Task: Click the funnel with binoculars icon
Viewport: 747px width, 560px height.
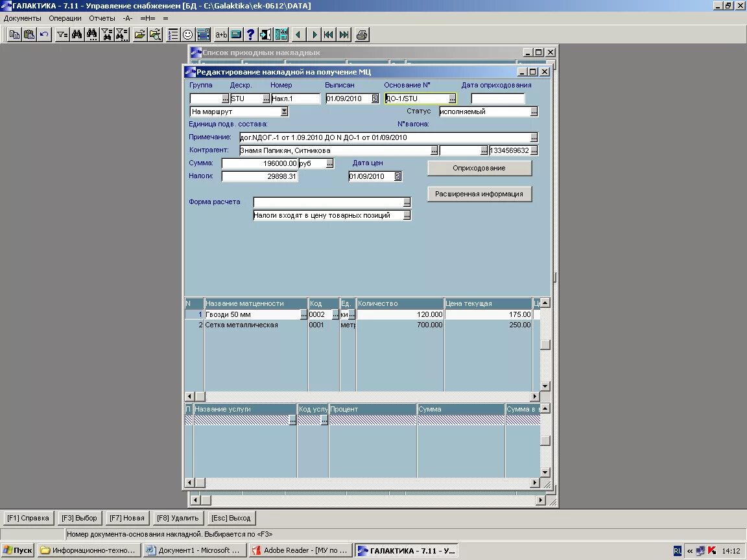Action: 107,34
